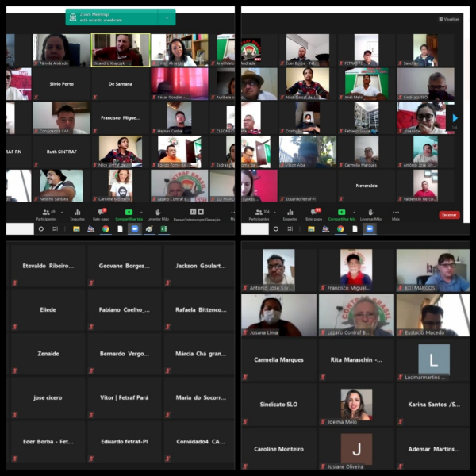The width and height of the screenshot is (476, 476).
Task: Open the Paint palette app in the taskbar
Action: point(149,229)
